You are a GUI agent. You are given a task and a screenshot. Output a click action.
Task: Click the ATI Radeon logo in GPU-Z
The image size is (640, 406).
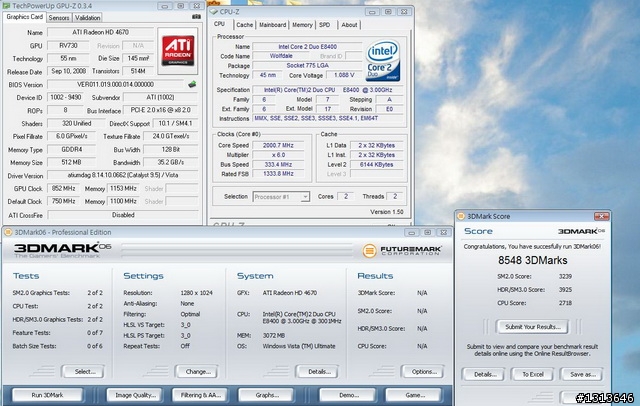178,51
